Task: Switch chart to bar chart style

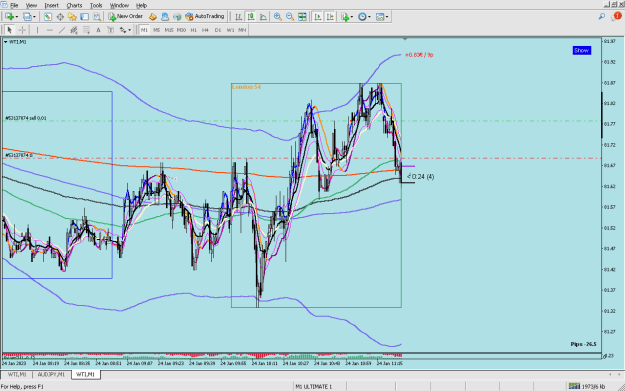Action: tap(238, 17)
